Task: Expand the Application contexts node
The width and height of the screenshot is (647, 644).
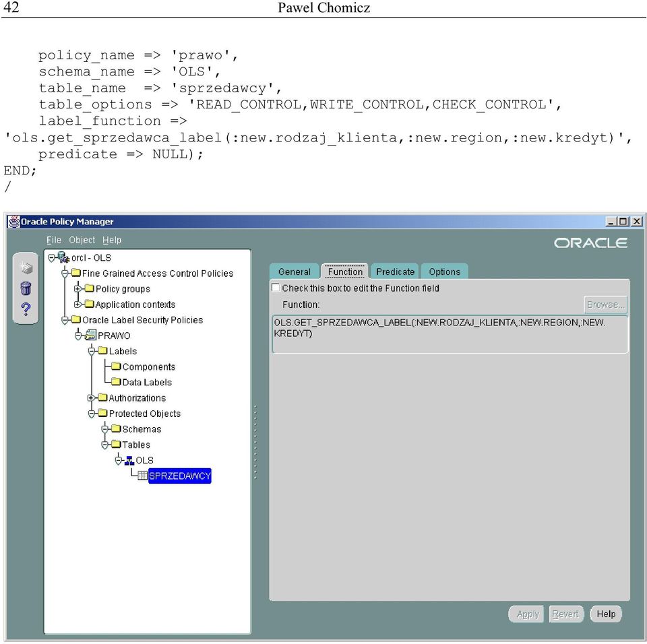Action: point(77,304)
